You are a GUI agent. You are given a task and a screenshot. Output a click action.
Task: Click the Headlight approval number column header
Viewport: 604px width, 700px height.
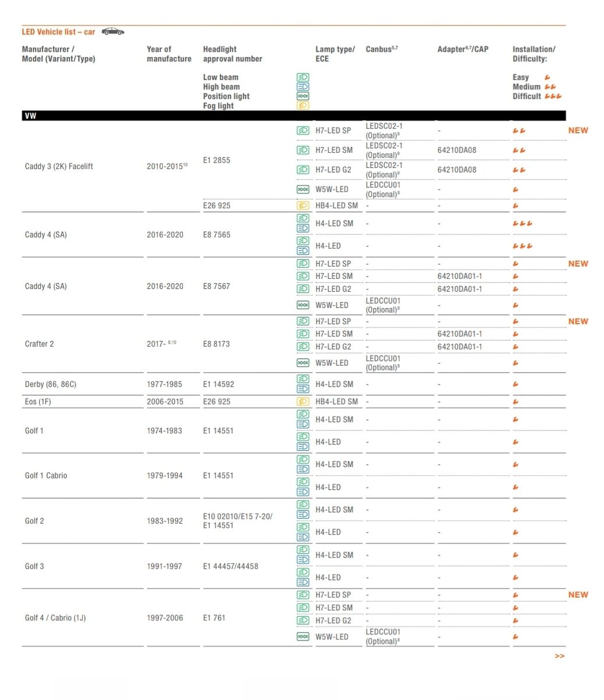[232, 54]
